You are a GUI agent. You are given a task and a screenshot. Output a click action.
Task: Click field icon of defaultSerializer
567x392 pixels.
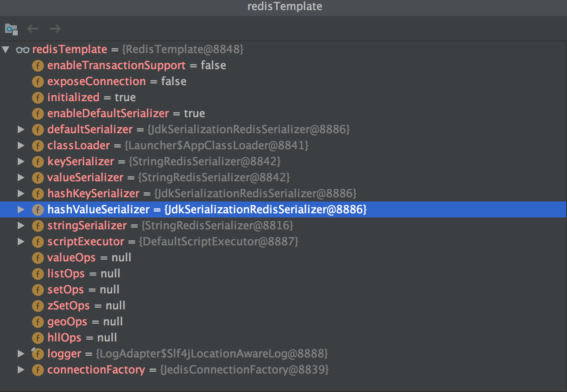click(x=38, y=130)
